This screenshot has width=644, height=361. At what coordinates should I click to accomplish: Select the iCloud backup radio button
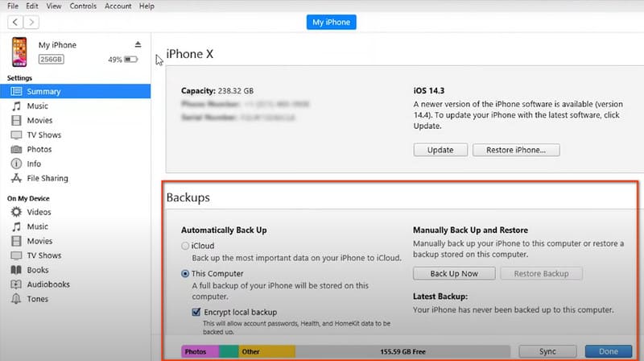point(186,246)
